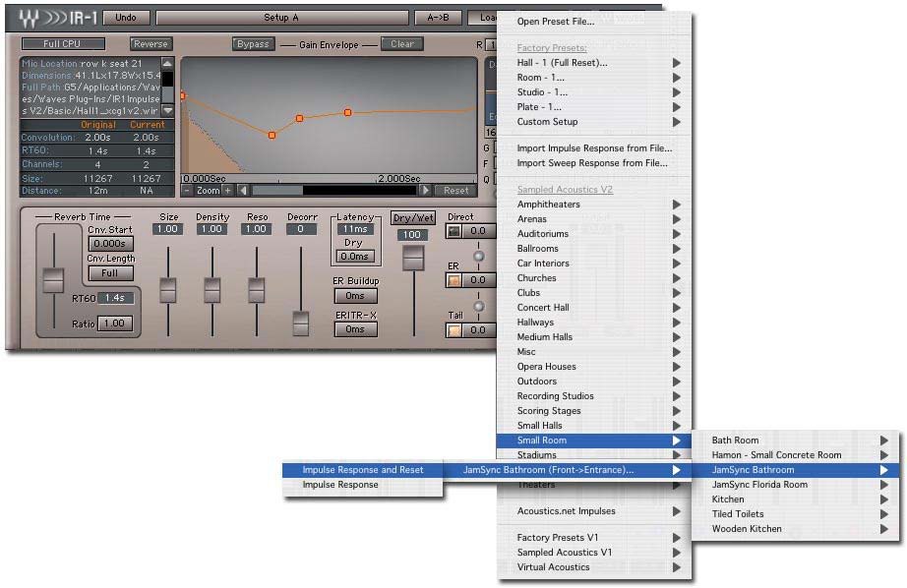Expand the Churches submenu
Screen dimensions: 907x588
(x=537, y=278)
